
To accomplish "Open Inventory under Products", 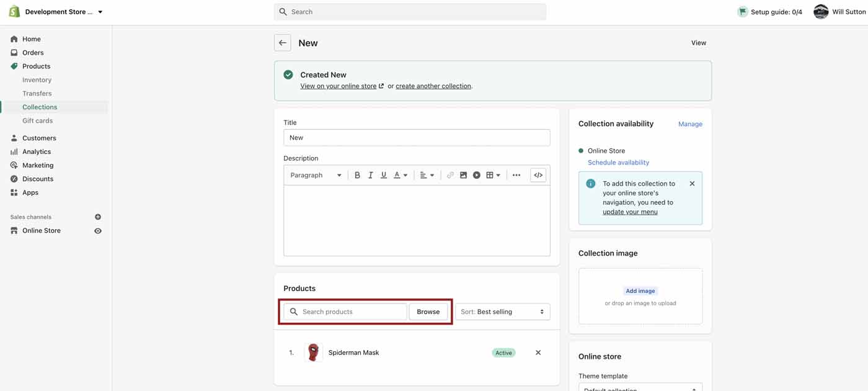I will click(37, 80).
